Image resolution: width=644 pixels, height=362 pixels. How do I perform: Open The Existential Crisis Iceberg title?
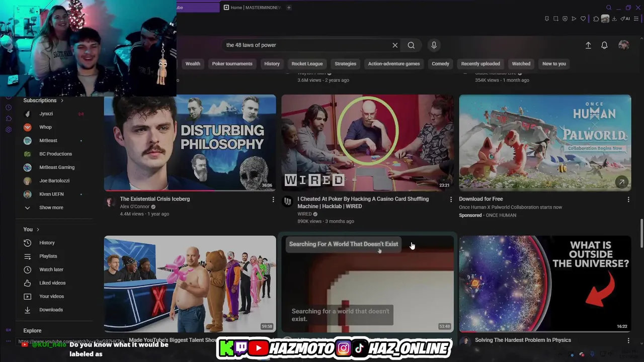pos(155,199)
